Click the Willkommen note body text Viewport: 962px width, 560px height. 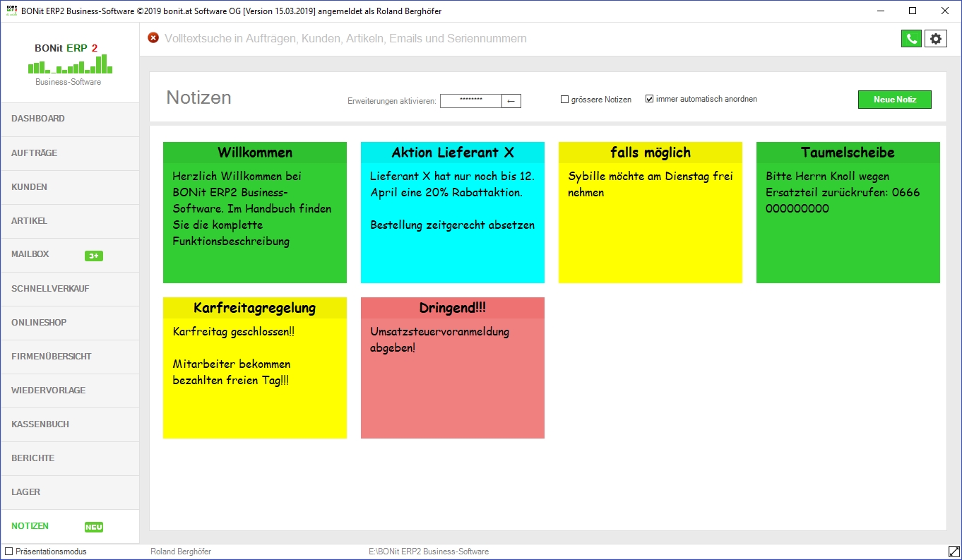coord(252,209)
